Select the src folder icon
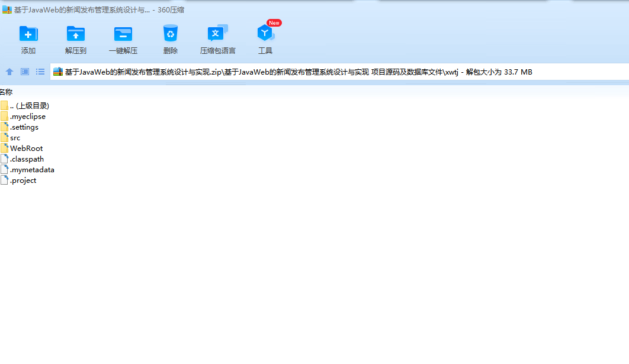The width and height of the screenshot is (629, 364). tap(4, 137)
